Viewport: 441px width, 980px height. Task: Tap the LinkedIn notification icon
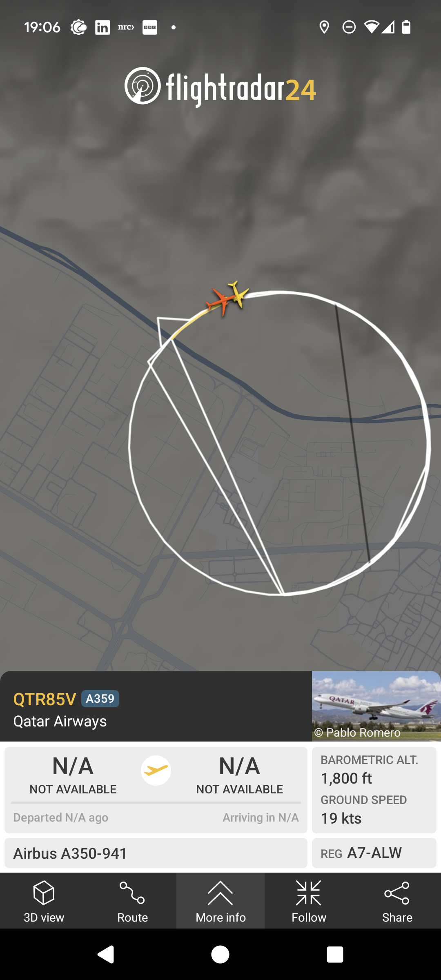[x=102, y=27]
